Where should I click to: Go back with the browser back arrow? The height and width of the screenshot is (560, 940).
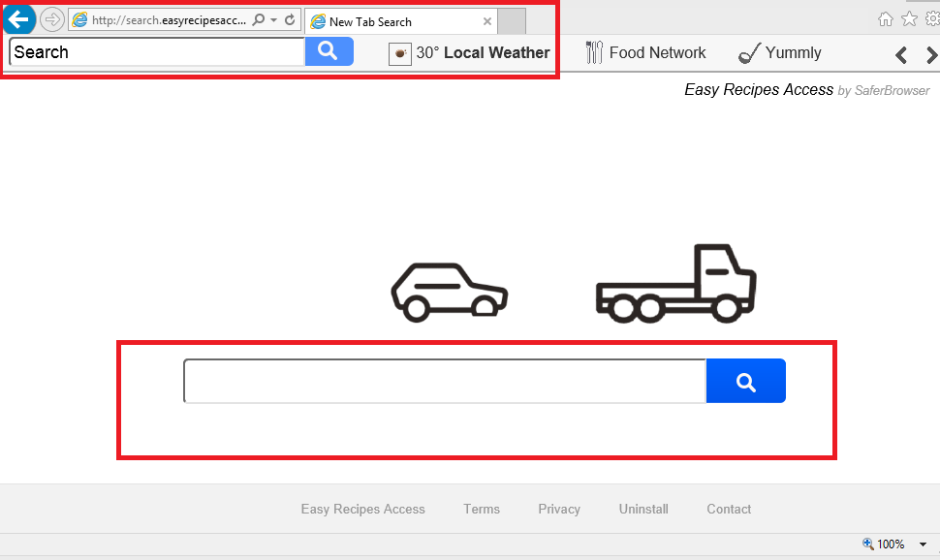coord(18,19)
